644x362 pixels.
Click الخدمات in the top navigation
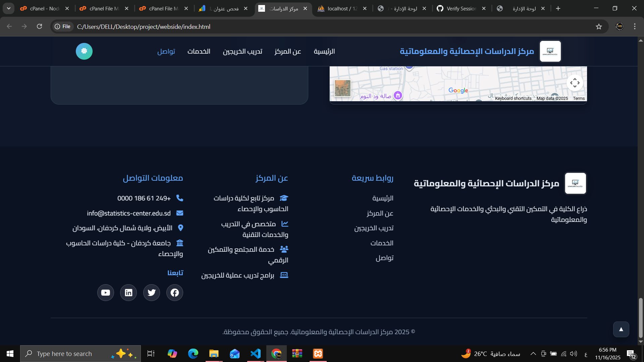[x=199, y=51]
